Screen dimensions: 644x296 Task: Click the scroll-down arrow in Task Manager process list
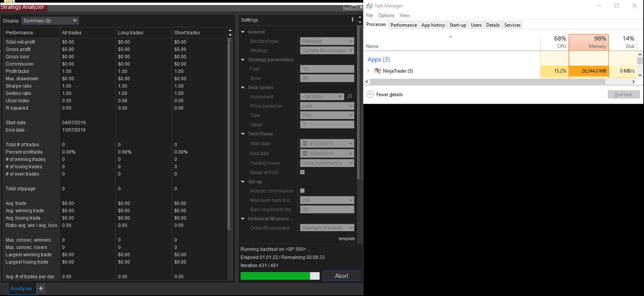click(x=640, y=75)
